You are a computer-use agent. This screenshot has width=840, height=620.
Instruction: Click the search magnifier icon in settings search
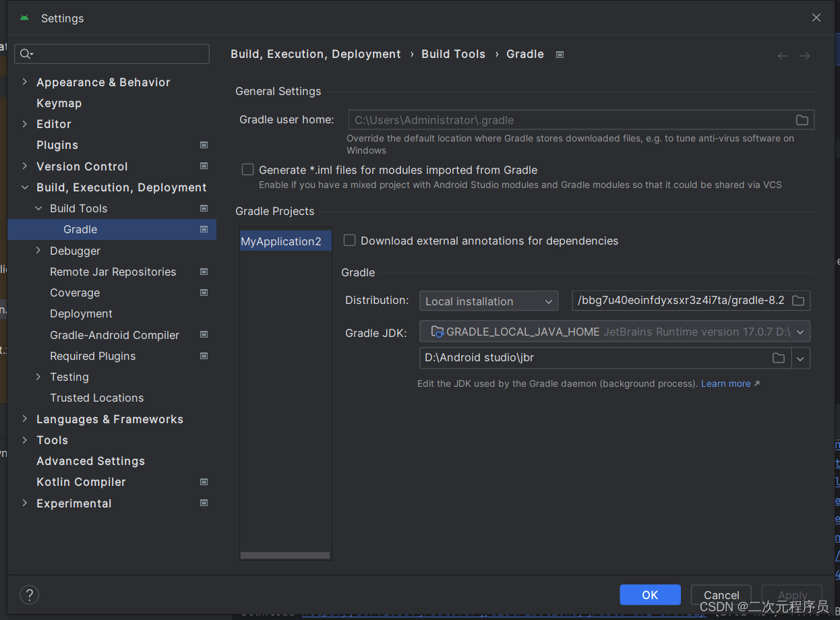pyautogui.click(x=26, y=54)
